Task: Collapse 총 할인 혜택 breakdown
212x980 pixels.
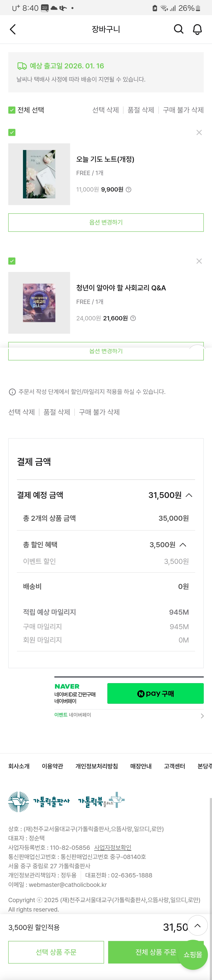Action: (183, 544)
